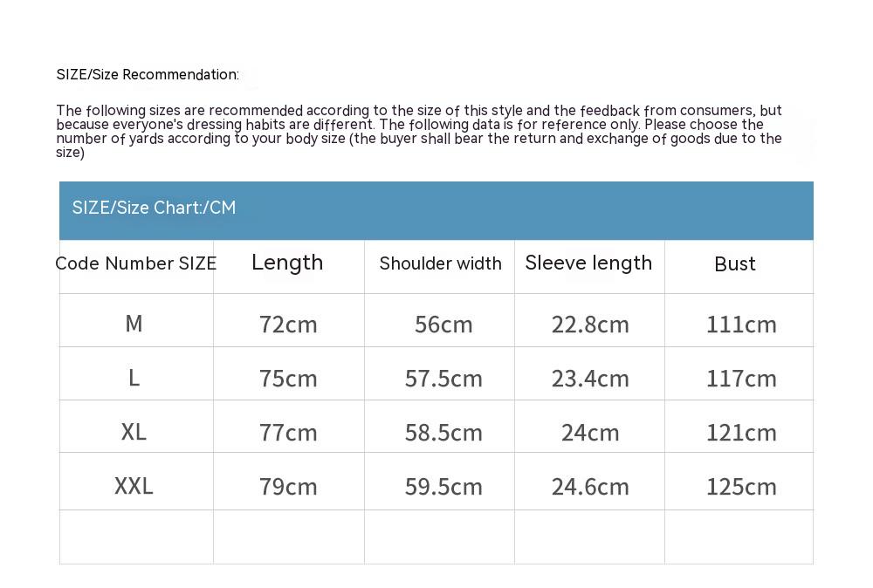This screenshot has width=873, height=588.
Task: Select the Length column header
Action: (x=287, y=263)
